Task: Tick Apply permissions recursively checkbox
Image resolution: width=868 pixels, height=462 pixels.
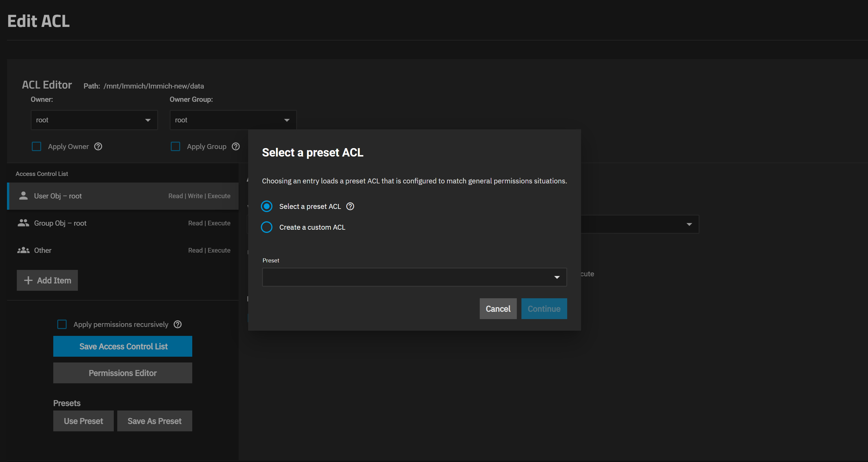Action: coord(62,324)
